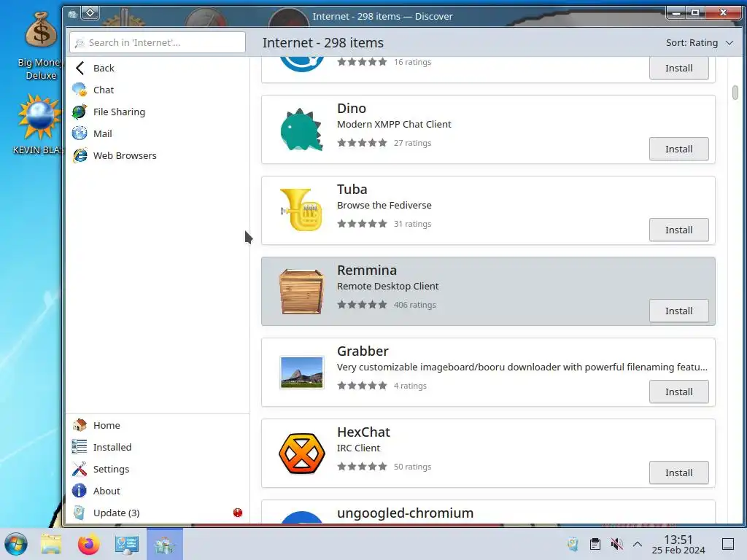Click the Back arrow icon
The width and height of the screenshot is (747, 560).
pos(80,68)
